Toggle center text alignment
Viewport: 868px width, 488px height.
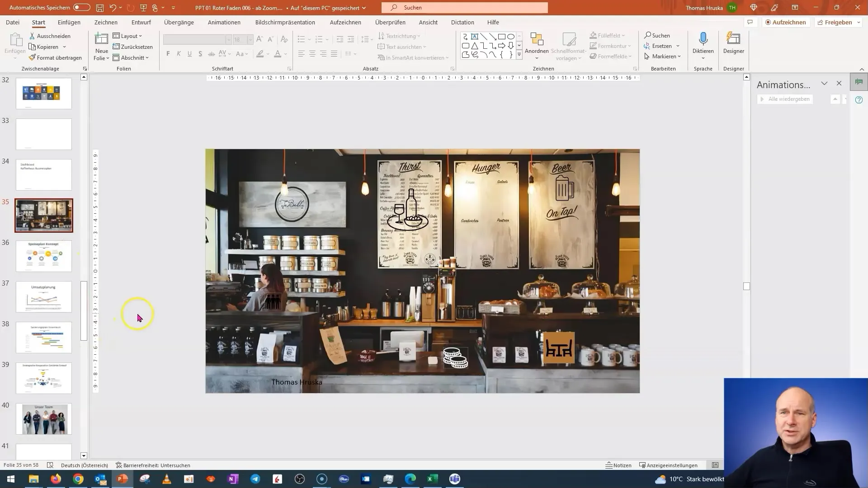[312, 54]
